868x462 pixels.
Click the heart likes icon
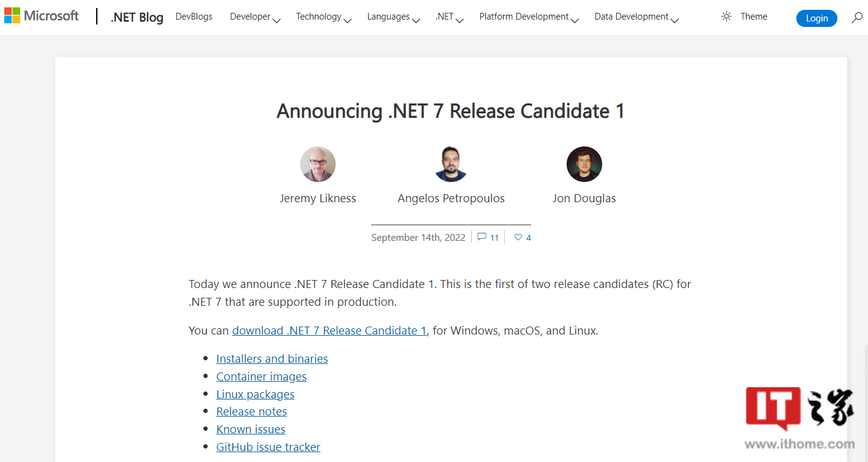[x=518, y=237]
